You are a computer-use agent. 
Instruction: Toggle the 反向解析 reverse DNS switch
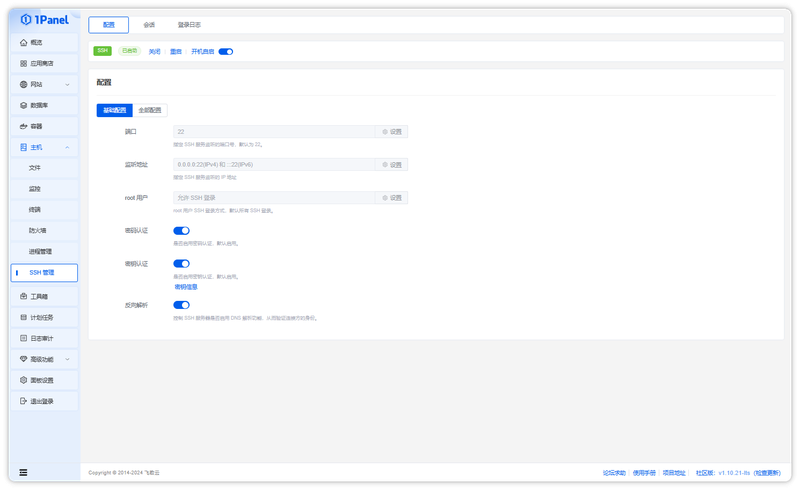click(181, 305)
